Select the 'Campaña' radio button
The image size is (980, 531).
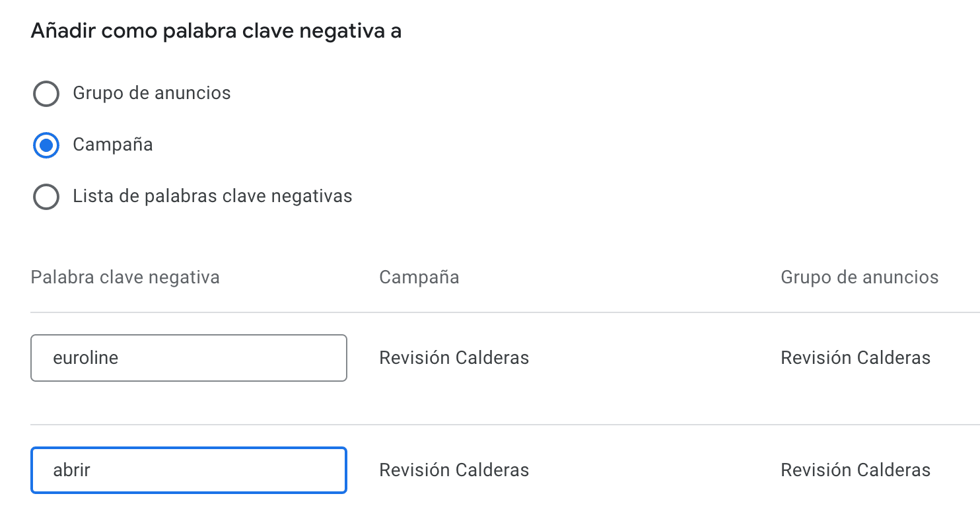tap(46, 145)
